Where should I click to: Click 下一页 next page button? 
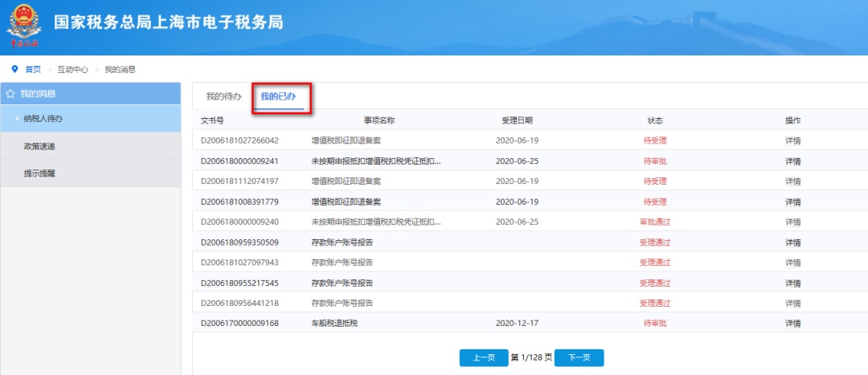[579, 358]
